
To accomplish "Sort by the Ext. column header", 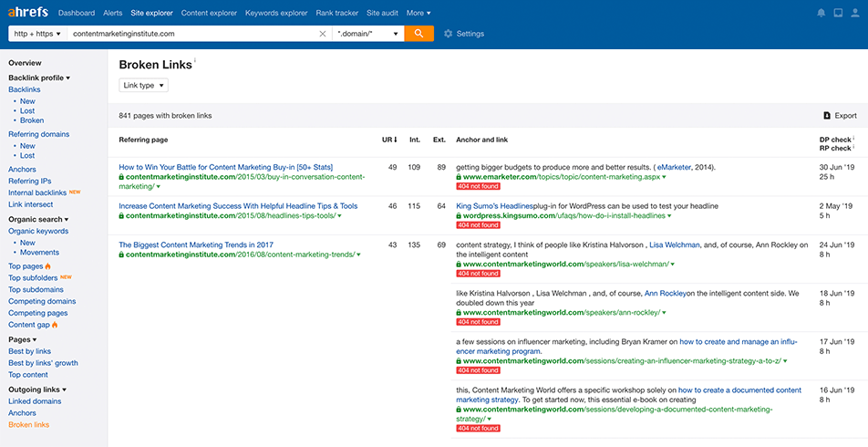I will tap(439, 140).
